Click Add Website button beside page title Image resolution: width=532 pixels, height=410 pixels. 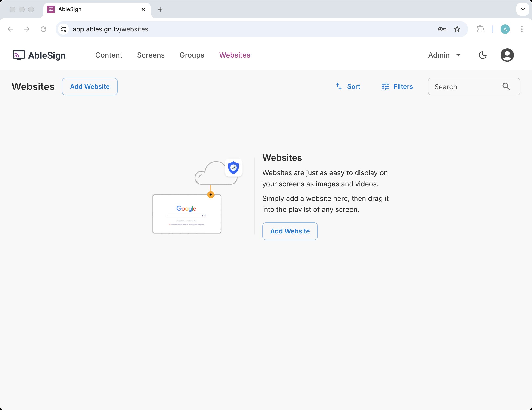tap(90, 86)
